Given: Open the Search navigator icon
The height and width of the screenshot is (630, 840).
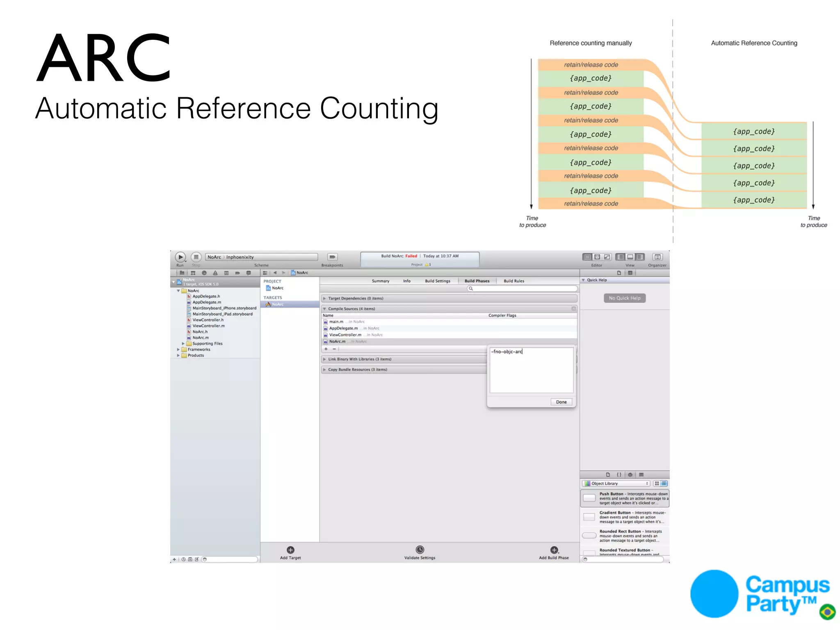Looking at the screenshot, I should (204, 273).
